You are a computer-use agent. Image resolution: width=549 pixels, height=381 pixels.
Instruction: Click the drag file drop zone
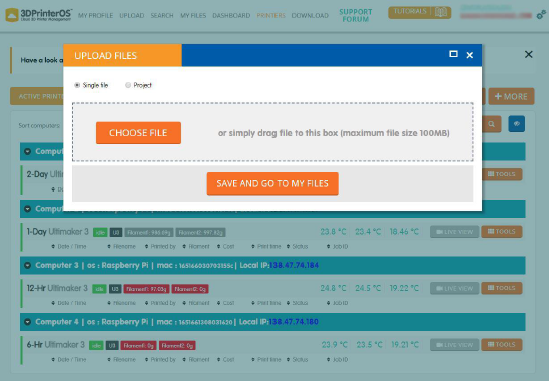[272, 132]
